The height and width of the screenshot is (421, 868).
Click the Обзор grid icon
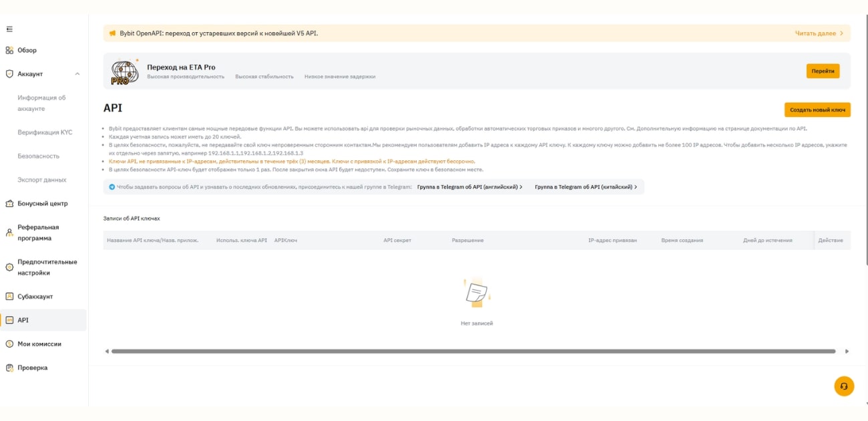coord(9,50)
